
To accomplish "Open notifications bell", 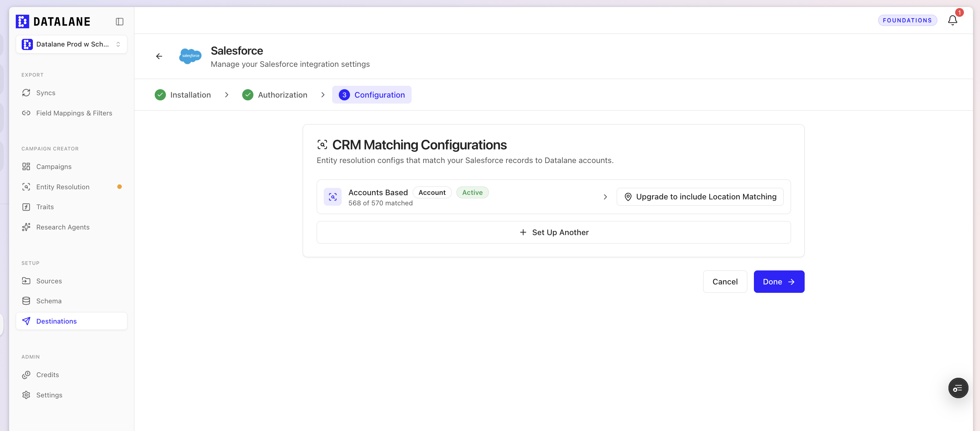I will (953, 20).
